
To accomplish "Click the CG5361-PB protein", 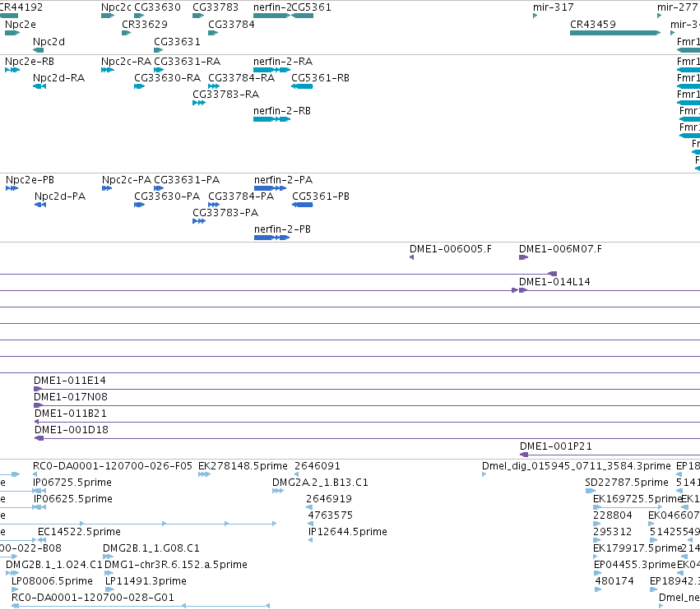I will tap(303, 205).
